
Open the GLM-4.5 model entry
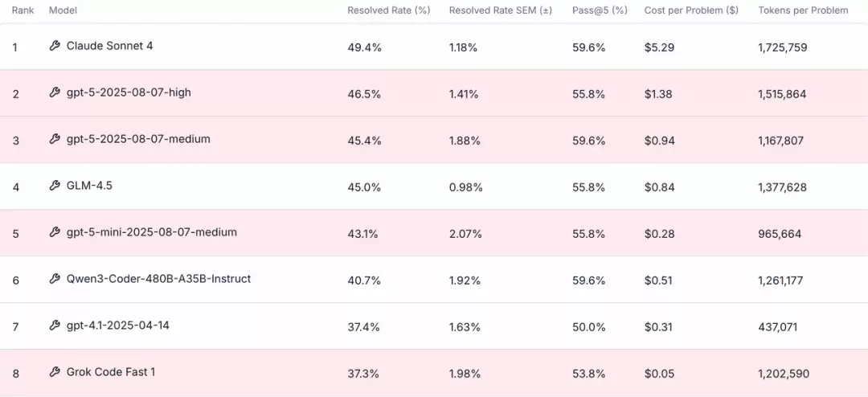click(x=89, y=186)
